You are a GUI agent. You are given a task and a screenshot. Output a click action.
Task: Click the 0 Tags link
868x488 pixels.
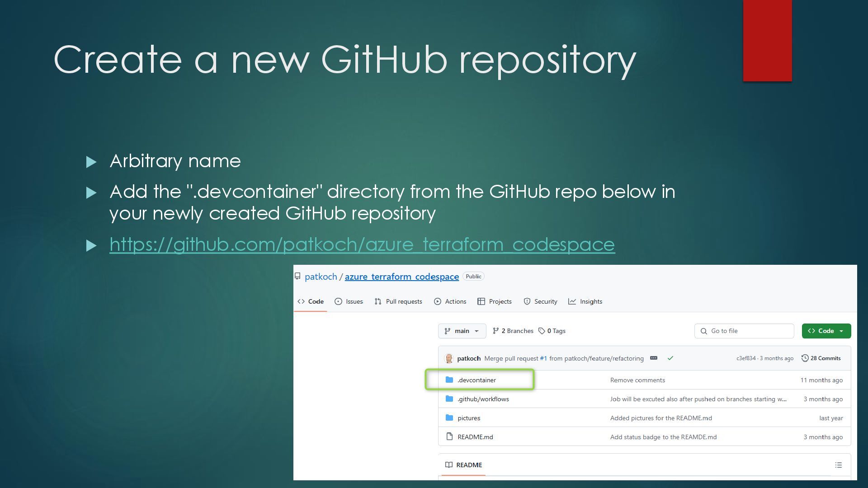552,331
